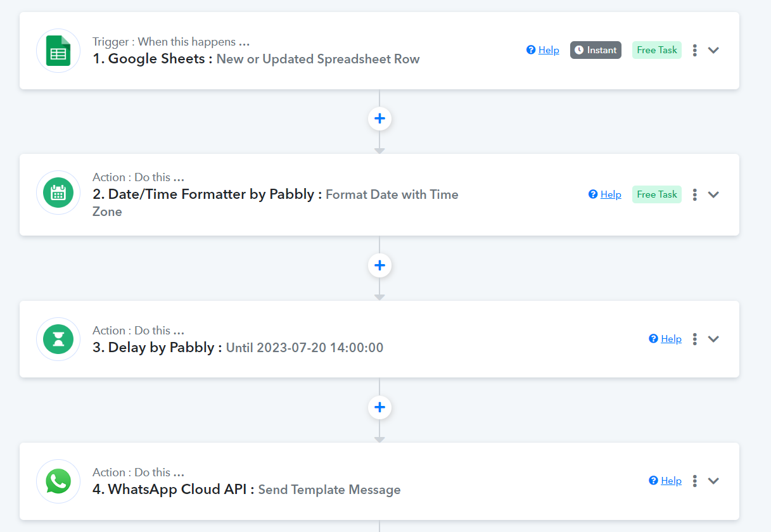Click '1. Google Sheets' step title
The width and height of the screenshot is (771, 532).
coord(152,59)
